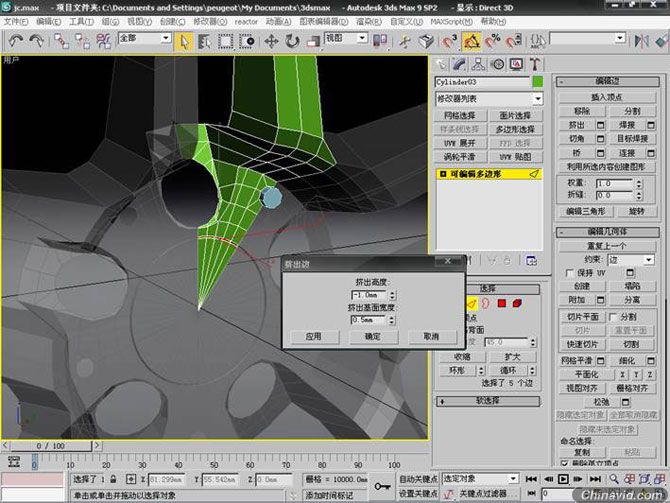The image size is (670, 503).
Task: Open settings box next to 挤出
Action: point(600,125)
